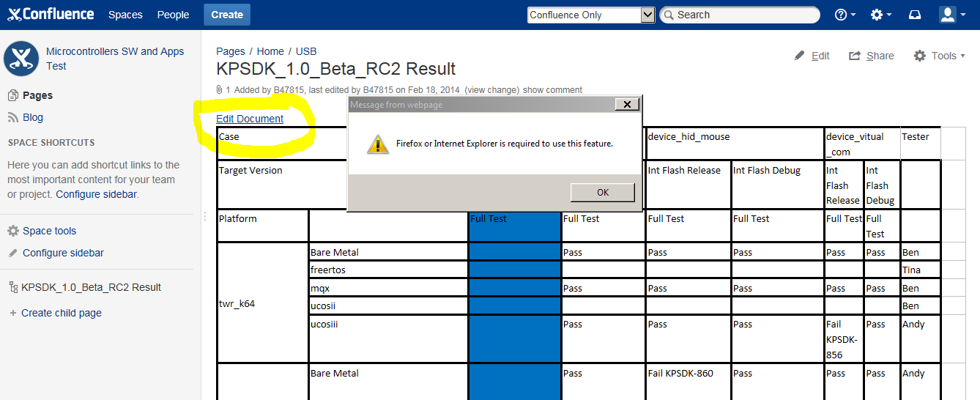This screenshot has height=400, width=980.
Task: Open the user profile avatar menu
Action: click(951, 15)
